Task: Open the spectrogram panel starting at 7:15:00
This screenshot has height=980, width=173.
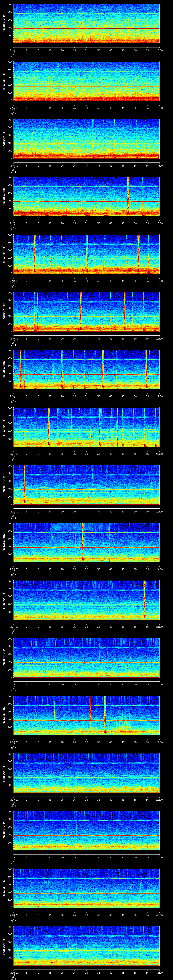Action: (86, 81)
